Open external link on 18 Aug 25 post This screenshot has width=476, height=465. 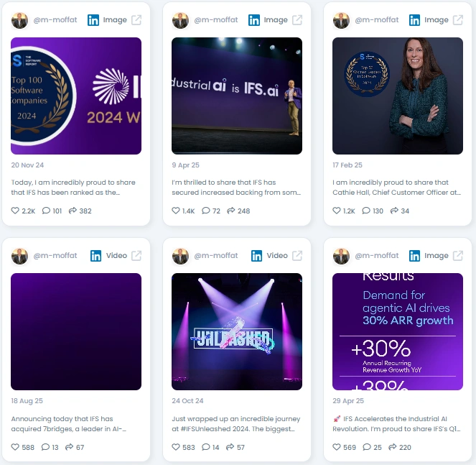pos(136,256)
